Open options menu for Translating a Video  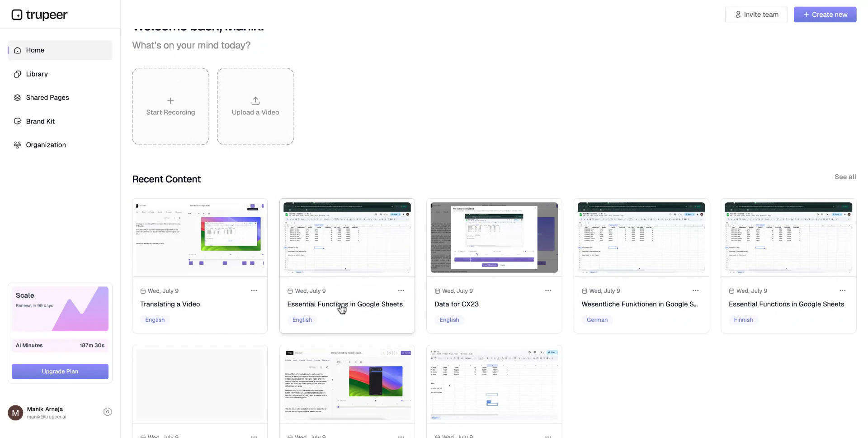254,290
